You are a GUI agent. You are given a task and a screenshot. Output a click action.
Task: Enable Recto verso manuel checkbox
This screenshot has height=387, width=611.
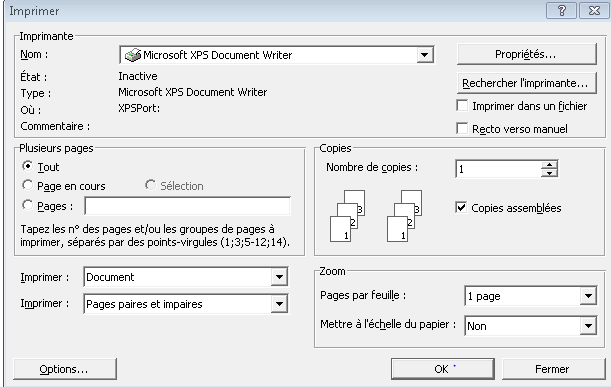pos(462,129)
